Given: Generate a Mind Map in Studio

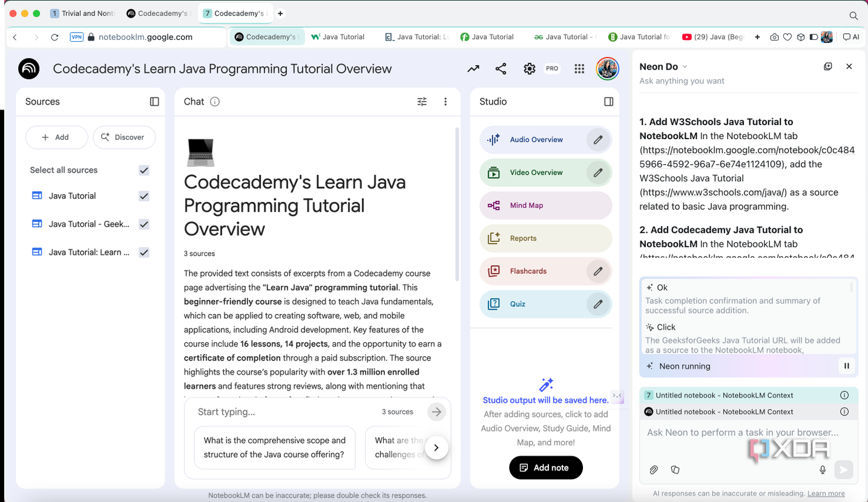Looking at the screenshot, I should 546,206.
